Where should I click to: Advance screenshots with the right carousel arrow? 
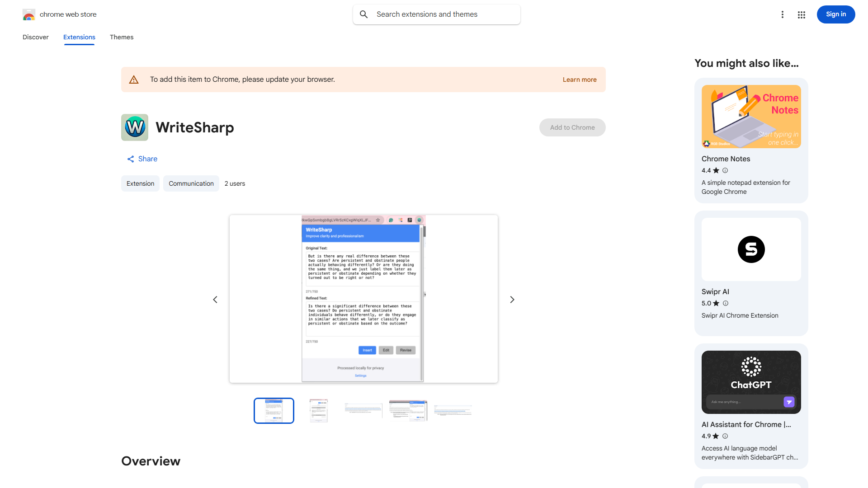click(512, 299)
